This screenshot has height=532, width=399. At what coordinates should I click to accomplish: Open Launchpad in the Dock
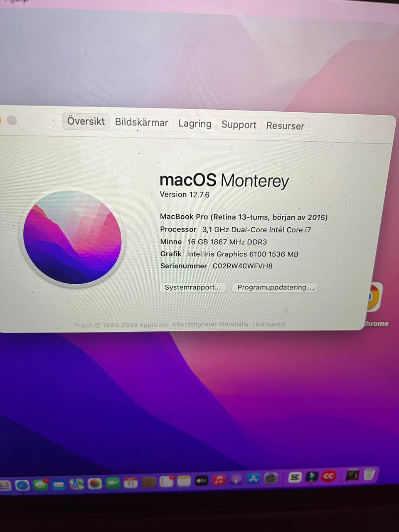tap(5, 485)
